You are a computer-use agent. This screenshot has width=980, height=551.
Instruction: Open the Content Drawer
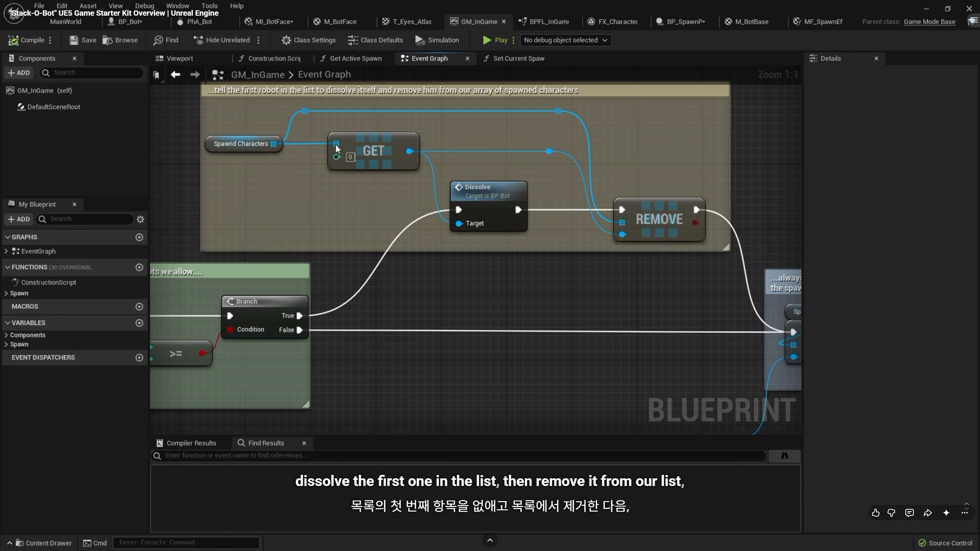[40, 543]
